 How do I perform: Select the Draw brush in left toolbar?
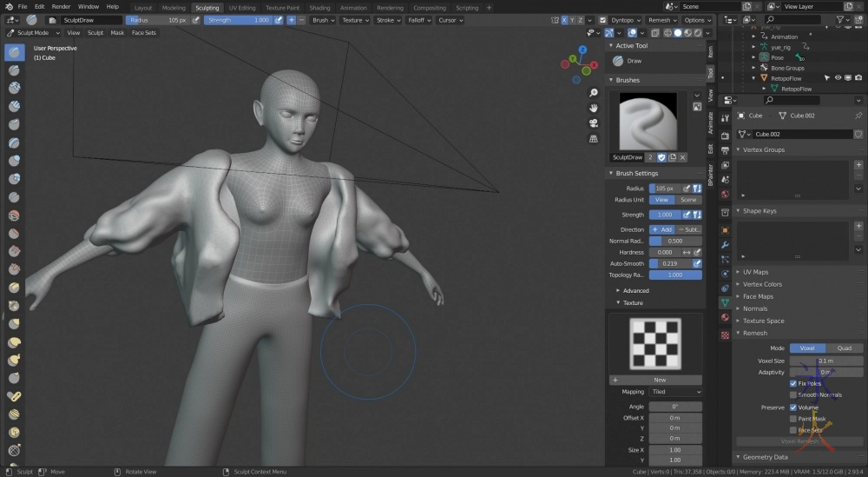15,52
